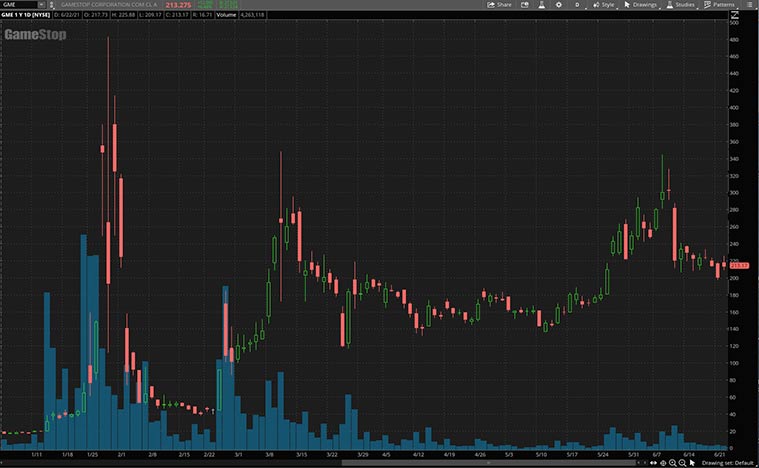Click the H: 225.88 high value
The height and width of the screenshot is (468, 759).
pyautogui.click(x=123, y=15)
